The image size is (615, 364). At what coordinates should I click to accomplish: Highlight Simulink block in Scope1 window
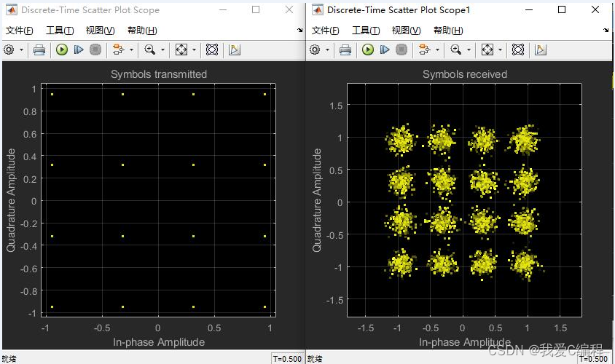(x=424, y=50)
